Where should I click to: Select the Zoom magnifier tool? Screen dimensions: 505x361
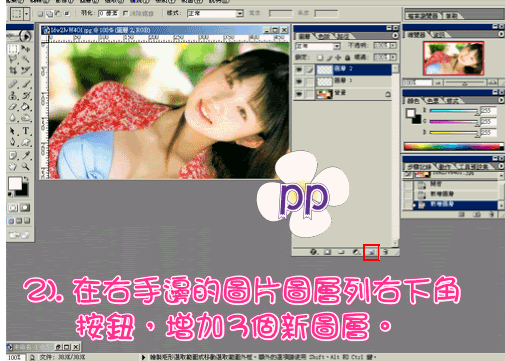[x=25, y=166]
